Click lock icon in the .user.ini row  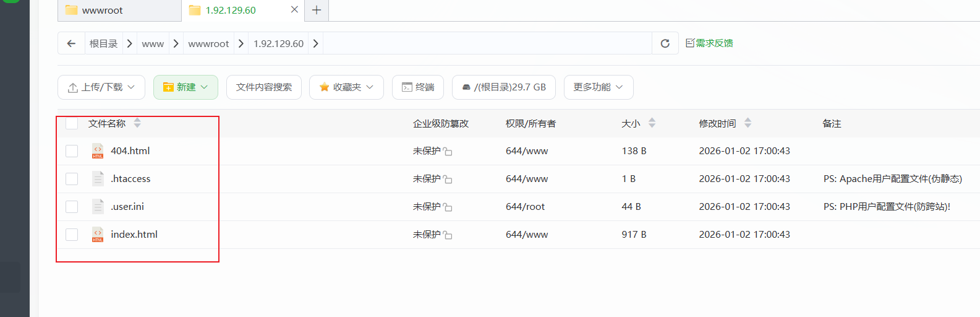pyautogui.click(x=448, y=207)
